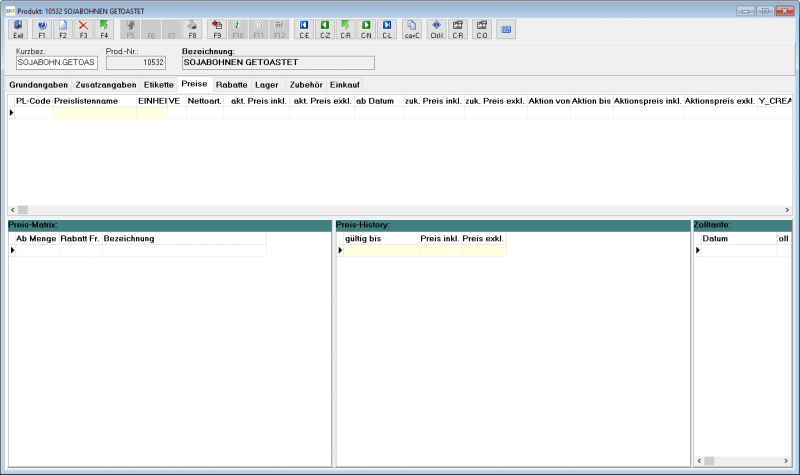Click the Exit toolbar icon
The image size is (800, 475).
[18, 29]
